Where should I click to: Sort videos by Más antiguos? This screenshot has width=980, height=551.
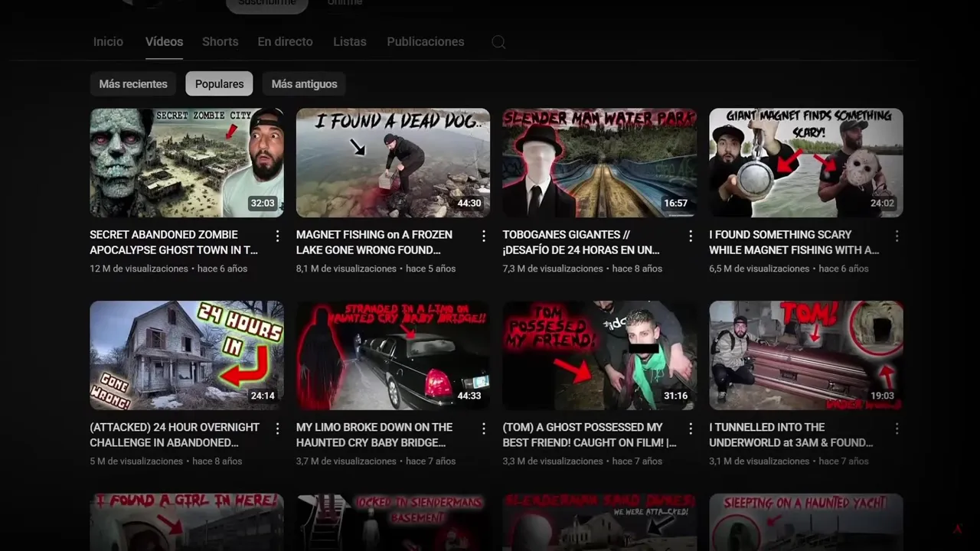point(304,83)
